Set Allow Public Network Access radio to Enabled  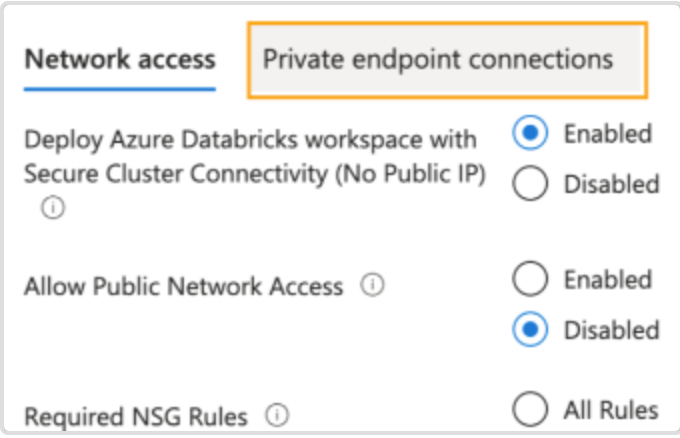click(530, 279)
